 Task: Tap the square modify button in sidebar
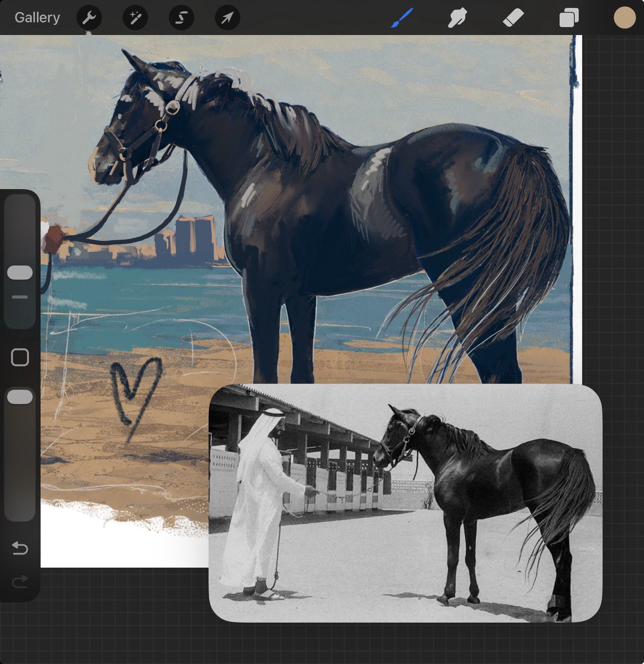pos(20,357)
